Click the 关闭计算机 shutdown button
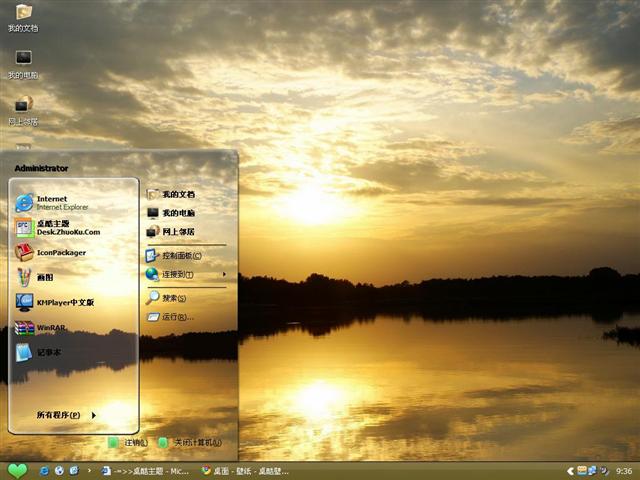The height and width of the screenshot is (480, 640). (x=190, y=443)
